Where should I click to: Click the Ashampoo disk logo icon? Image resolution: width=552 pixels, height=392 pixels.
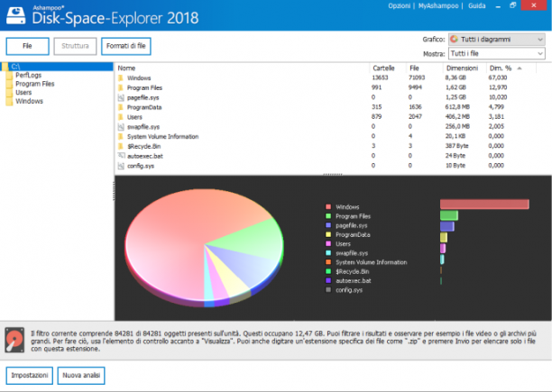point(16,15)
